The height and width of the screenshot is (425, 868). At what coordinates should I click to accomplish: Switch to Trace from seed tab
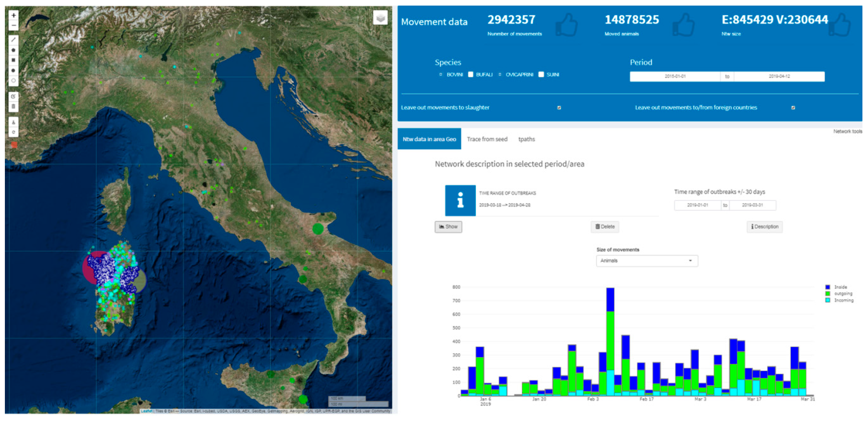coord(487,139)
